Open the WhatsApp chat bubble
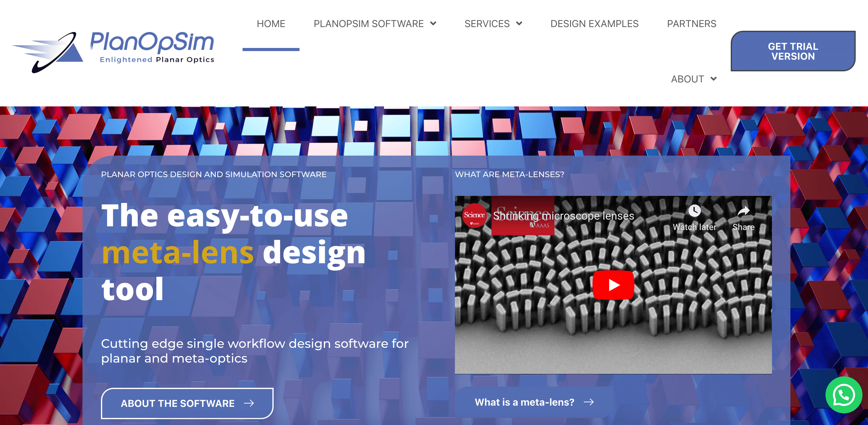Image resolution: width=868 pixels, height=425 pixels. click(x=843, y=395)
